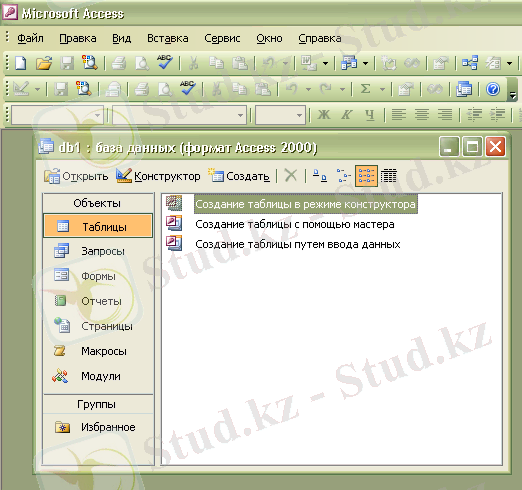
Task: Select the Macros object icon
Action: point(60,351)
